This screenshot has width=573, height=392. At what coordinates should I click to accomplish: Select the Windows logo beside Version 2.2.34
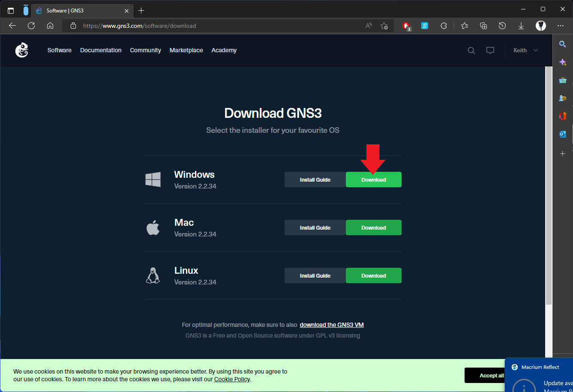coord(153,180)
